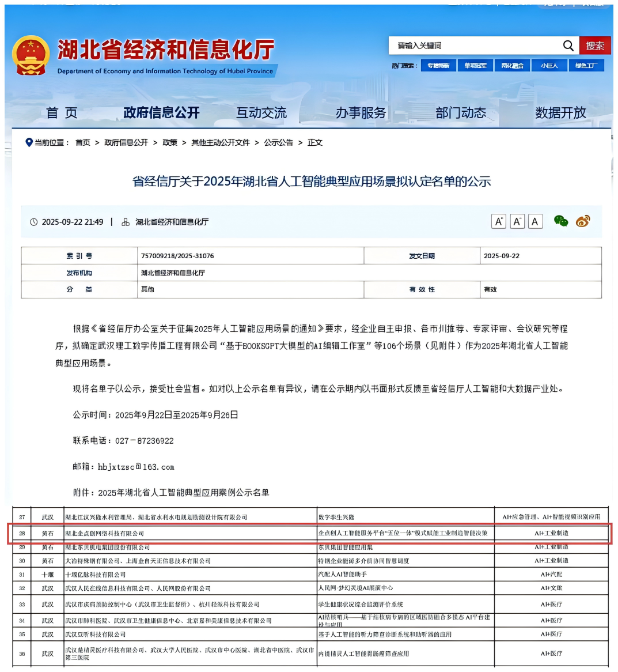Screen dimensions: 618x672
Task: Type in the 请输入关键词 search field
Action: (475, 46)
